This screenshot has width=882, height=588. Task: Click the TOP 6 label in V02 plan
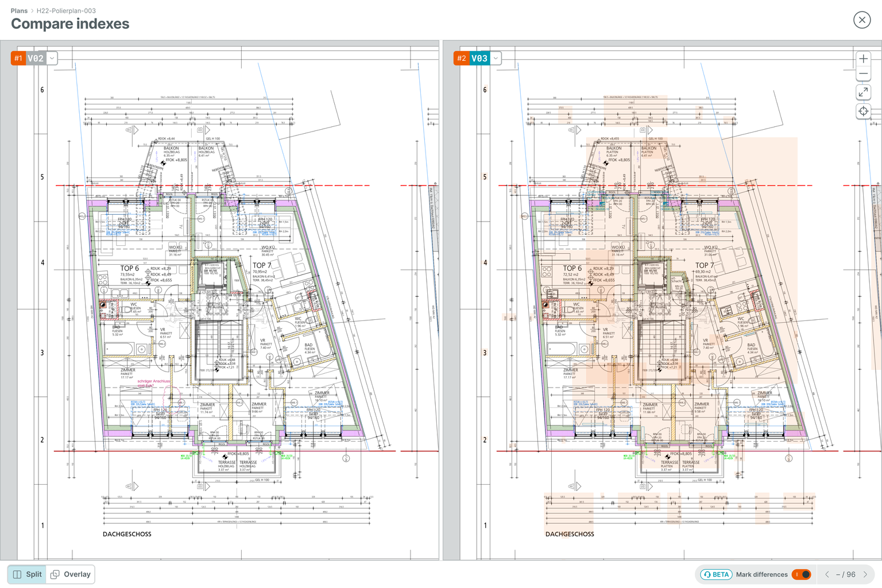[x=129, y=268]
